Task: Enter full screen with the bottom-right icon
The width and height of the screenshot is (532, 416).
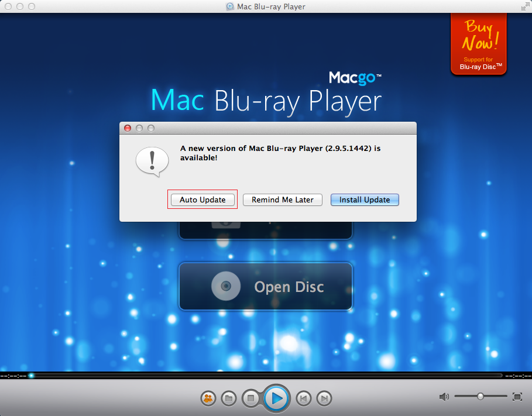Action: 517,397
